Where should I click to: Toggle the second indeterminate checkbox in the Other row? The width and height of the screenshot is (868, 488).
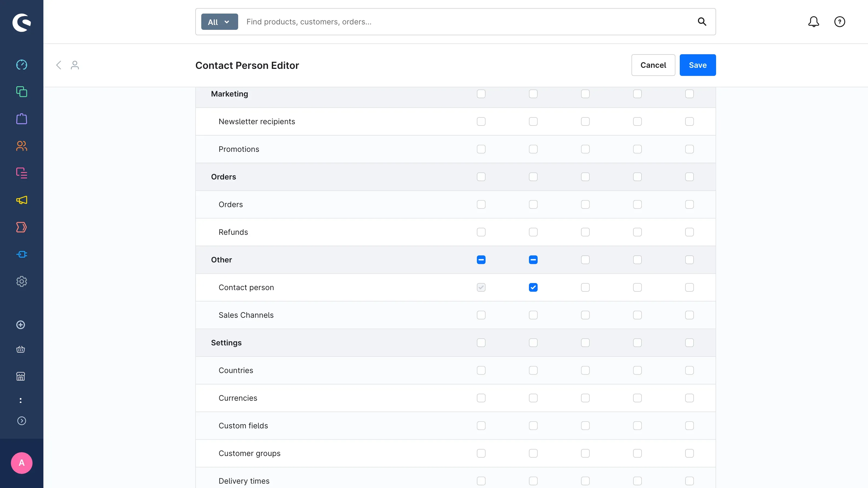point(533,260)
